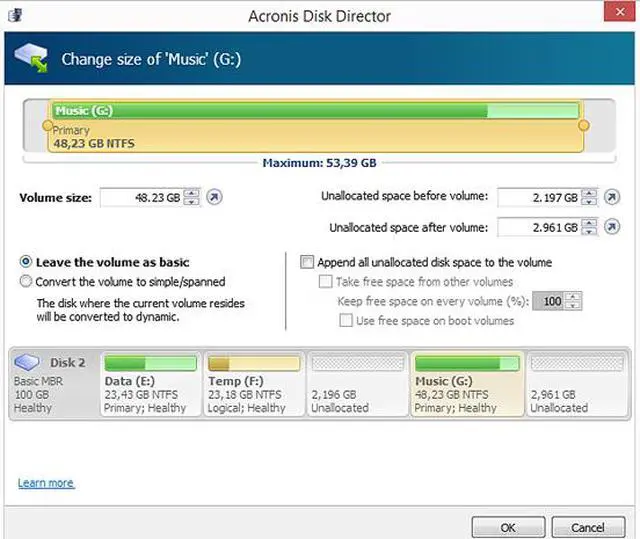Image resolution: width=640 pixels, height=539 pixels.
Task: Click the Volume size stepper arrows
Action: tap(192, 198)
